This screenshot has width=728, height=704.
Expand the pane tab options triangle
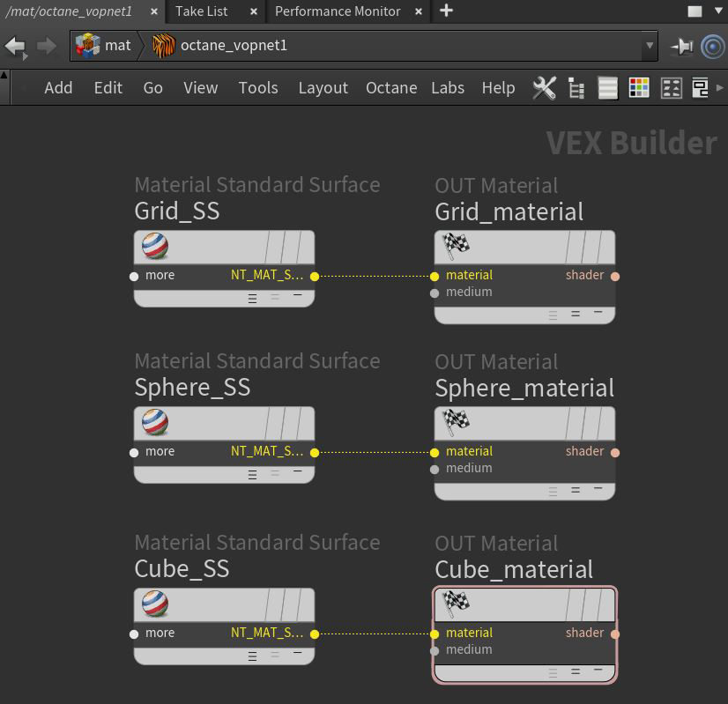(719, 11)
